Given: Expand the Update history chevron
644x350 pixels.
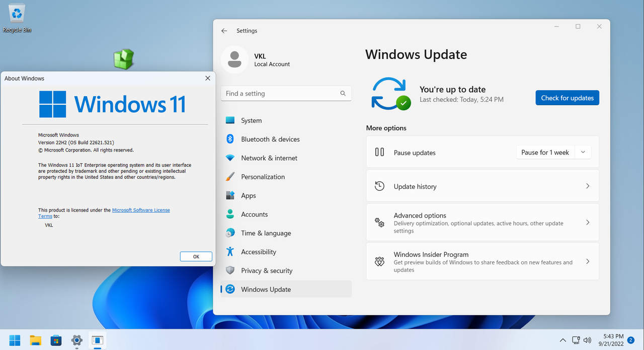Looking at the screenshot, I should point(588,186).
